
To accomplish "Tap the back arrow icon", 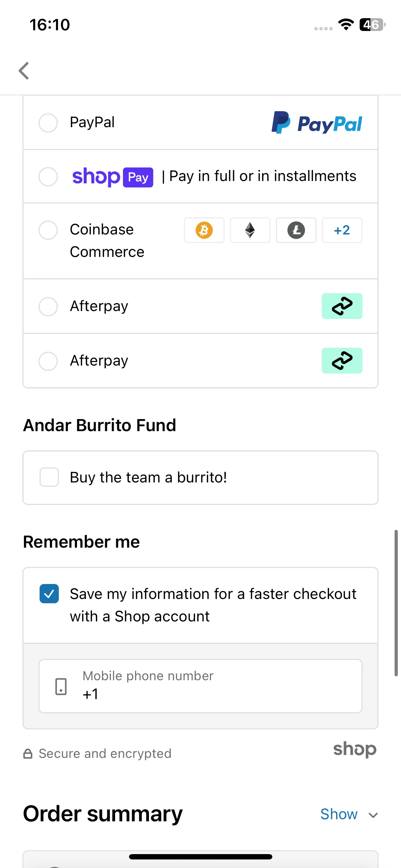I will point(24,71).
